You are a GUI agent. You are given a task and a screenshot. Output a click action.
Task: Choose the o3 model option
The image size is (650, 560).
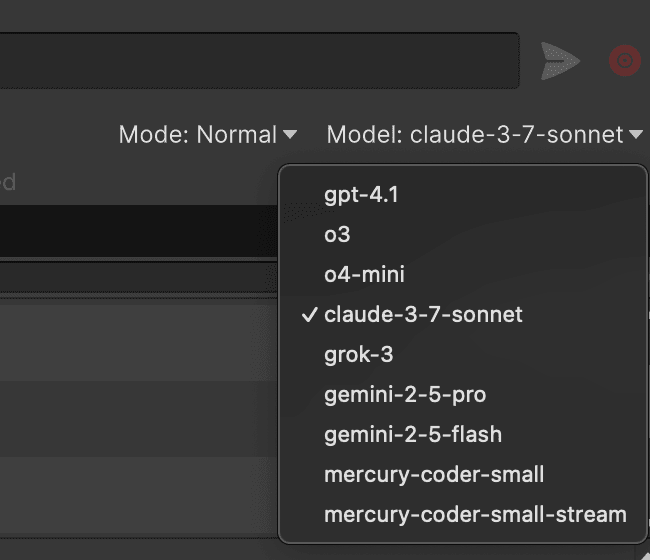337,234
